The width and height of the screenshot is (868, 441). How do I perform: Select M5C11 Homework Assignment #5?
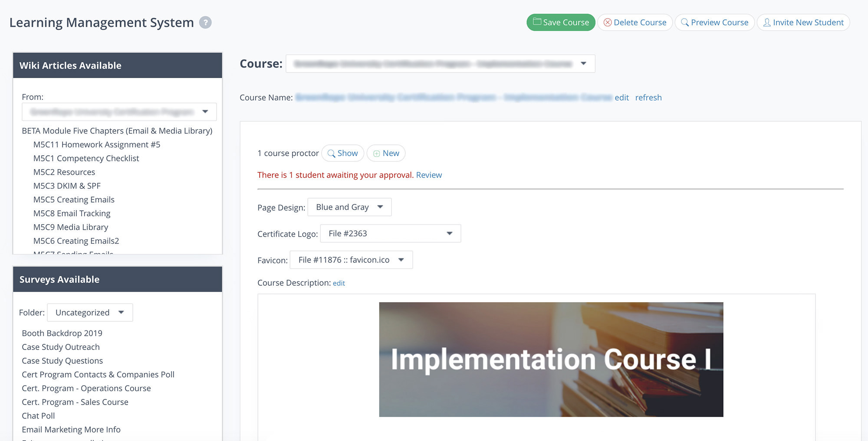pyautogui.click(x=97, y=145)
